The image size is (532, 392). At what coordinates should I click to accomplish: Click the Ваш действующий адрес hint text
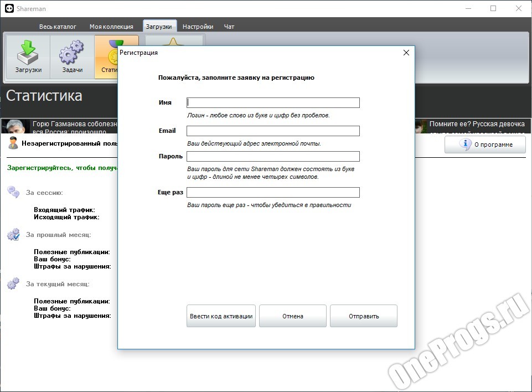(x=254, y=143)
